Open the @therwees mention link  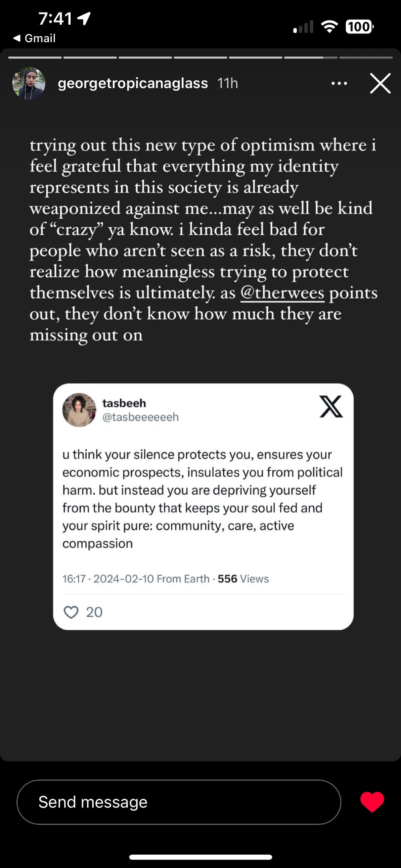(282, 293)
